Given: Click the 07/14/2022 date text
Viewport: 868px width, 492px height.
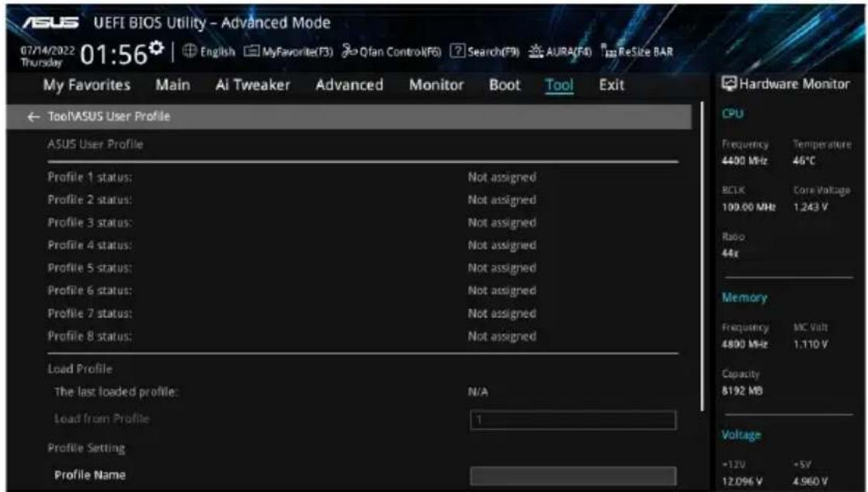Looking at the screenshot, I should click(47, 50).
